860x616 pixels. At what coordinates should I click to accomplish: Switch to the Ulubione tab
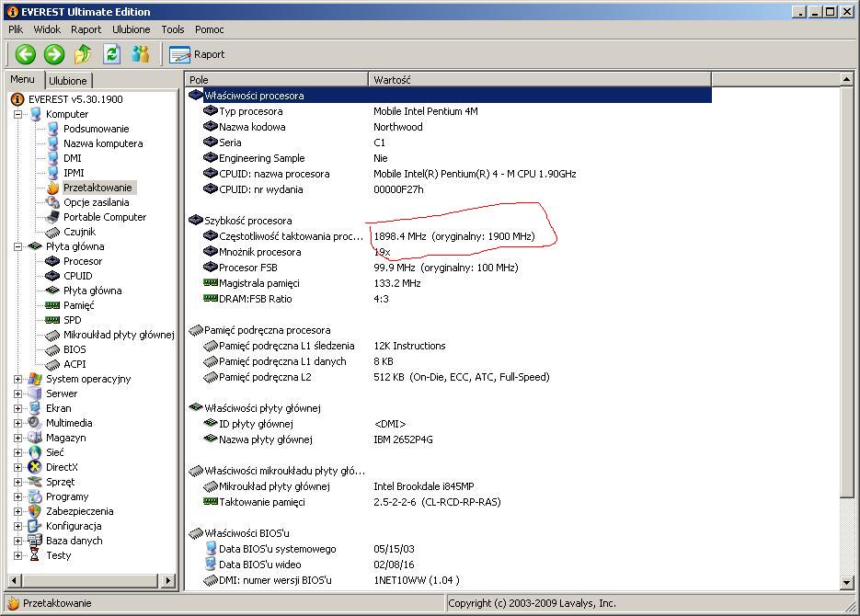click(x=68, y=81)
